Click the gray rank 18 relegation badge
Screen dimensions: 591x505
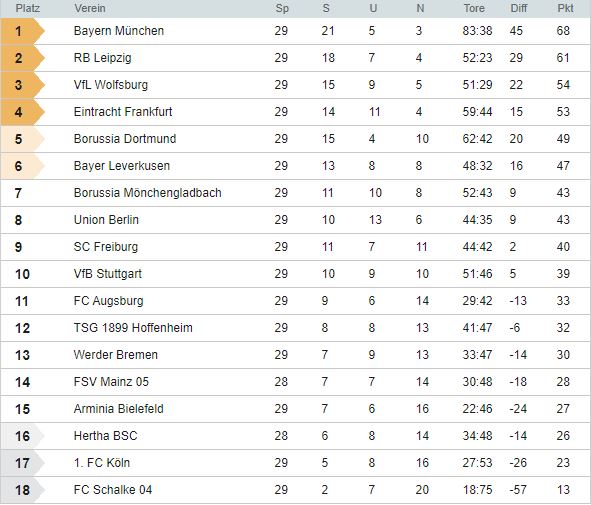(x=23, y=490)
